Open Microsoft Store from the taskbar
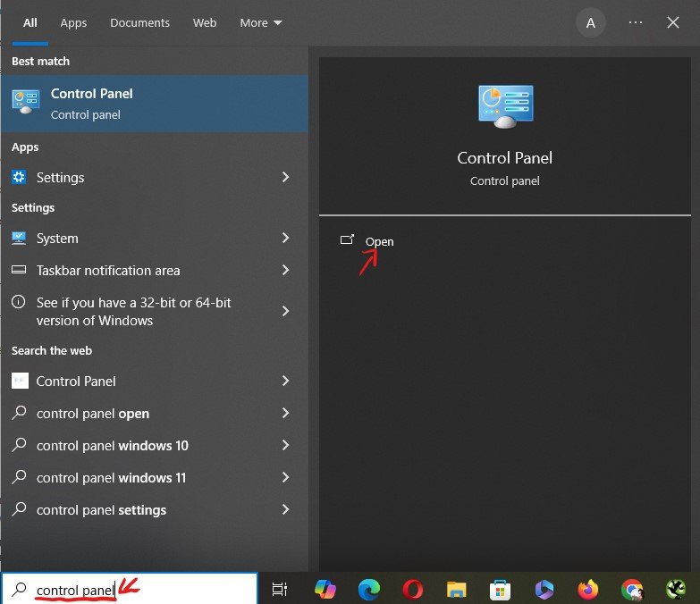 (501, 589)
